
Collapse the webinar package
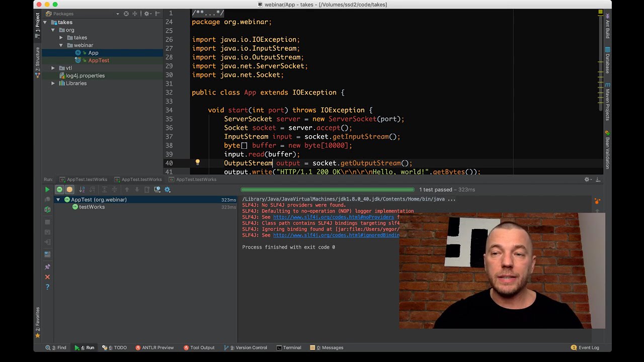click(x=61, y=45)
